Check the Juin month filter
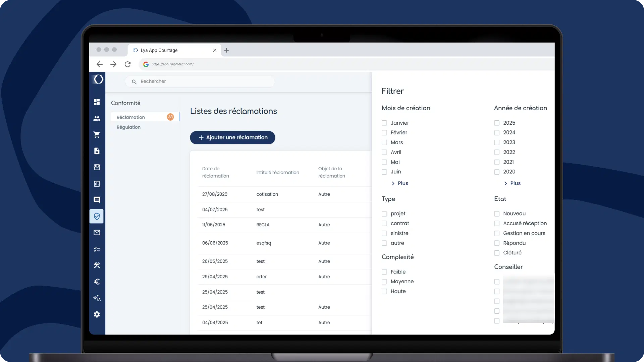644x362 pixels. point(384,172)
